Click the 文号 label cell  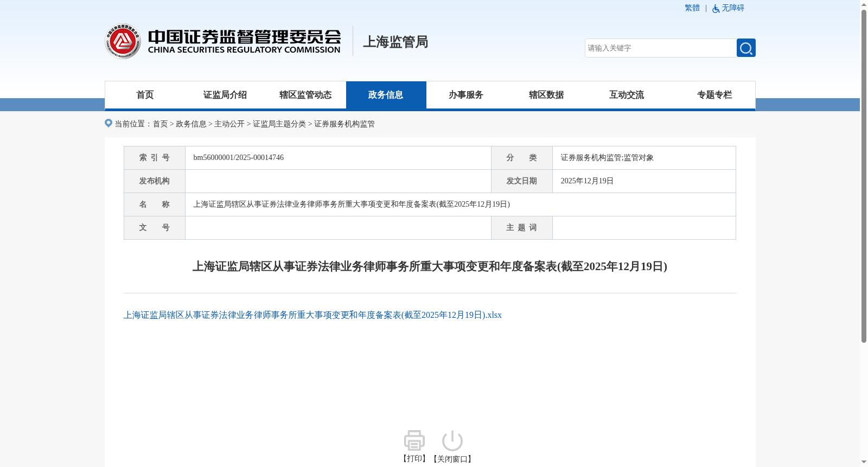(155, 228)
